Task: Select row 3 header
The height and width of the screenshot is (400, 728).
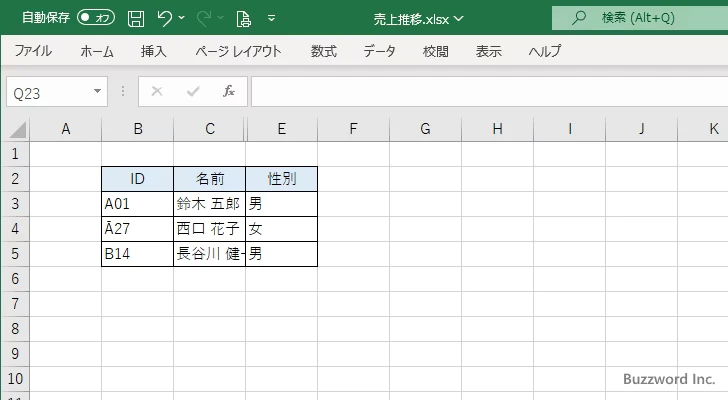Action: [15, 204]
